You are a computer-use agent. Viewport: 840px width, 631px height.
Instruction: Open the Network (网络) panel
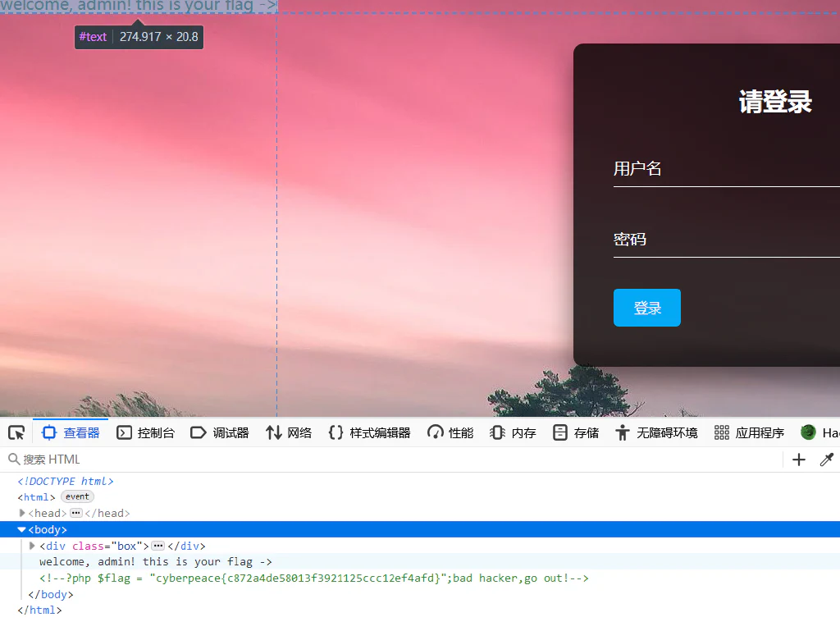click(x=289, y=432)
